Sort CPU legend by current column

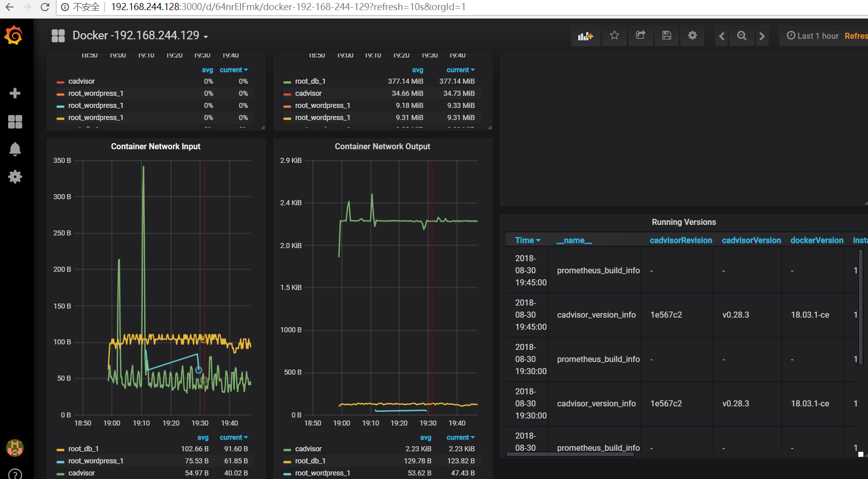coord(234,70)
